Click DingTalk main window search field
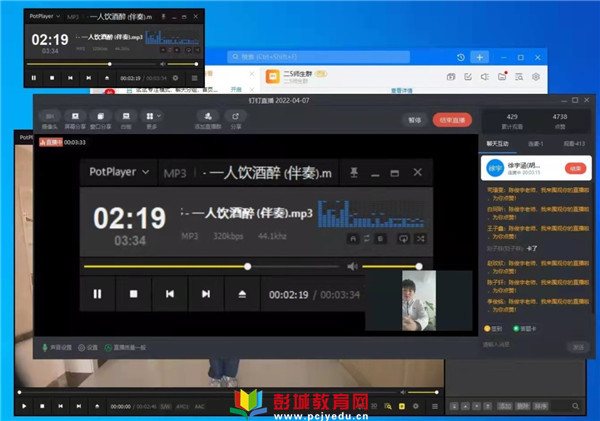 click(x=318, y=57)
